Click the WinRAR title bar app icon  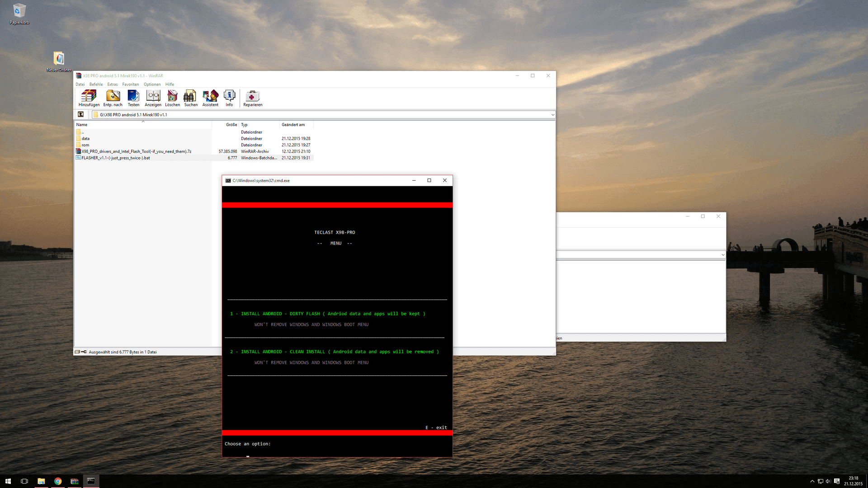point(79,75)
